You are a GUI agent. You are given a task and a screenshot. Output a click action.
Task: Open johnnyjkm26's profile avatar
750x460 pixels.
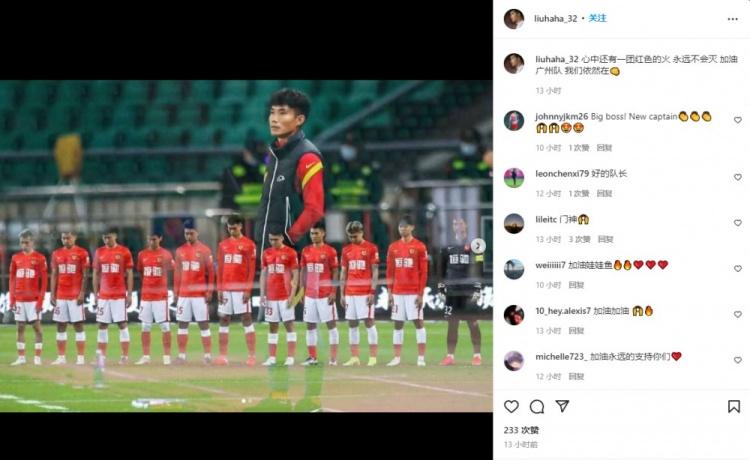click(x=514, y=120)
